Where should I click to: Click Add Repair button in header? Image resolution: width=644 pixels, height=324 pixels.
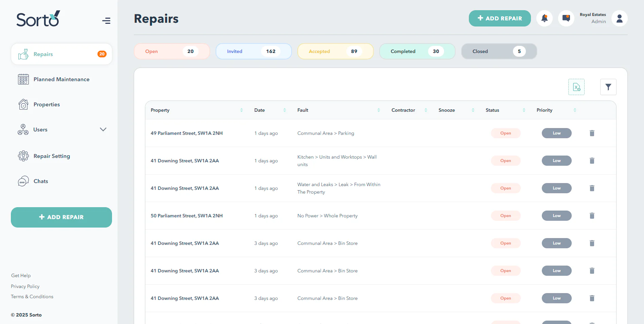pyautogui.click(x=500, y=18)
